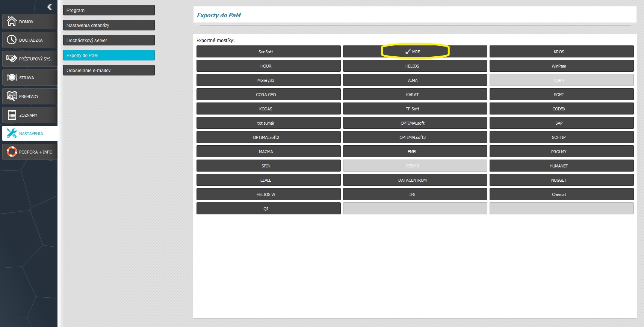Screen dimensions: 644x327
Task: Pick the HUMANET export bridge
Action: (x=562, y=166)
